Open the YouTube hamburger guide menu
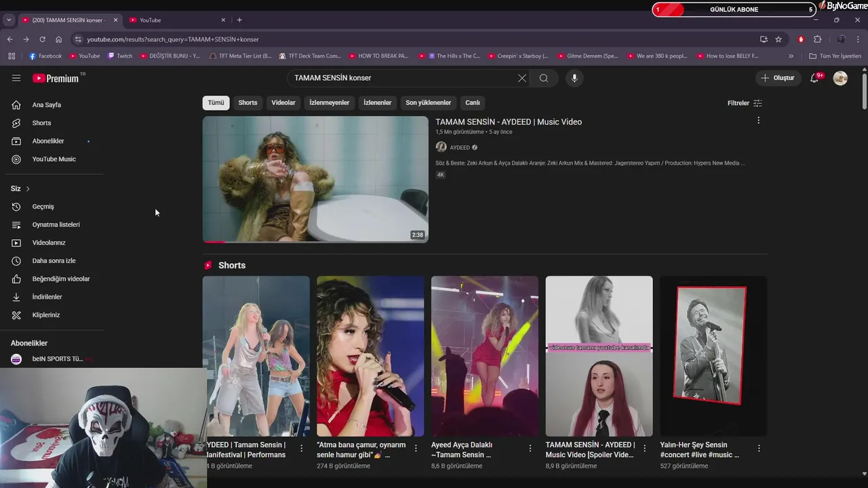Screen dimensions: 868x488 point(16,78)
